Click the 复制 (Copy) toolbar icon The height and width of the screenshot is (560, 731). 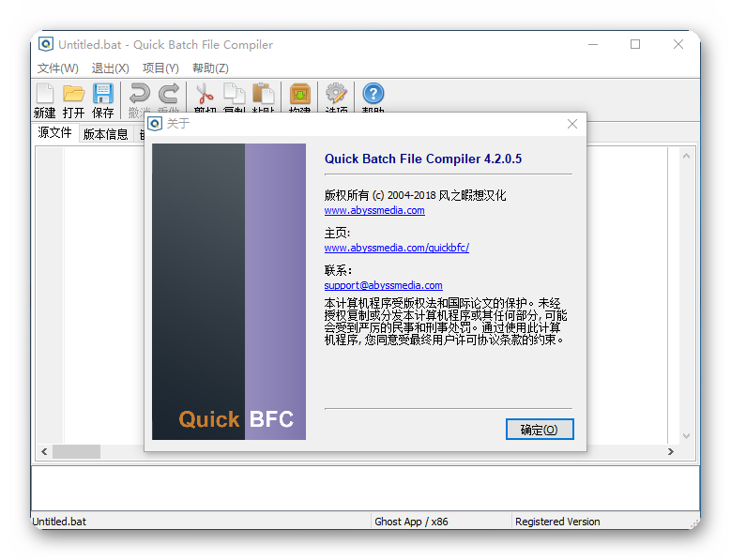click(x=234, y=95)
